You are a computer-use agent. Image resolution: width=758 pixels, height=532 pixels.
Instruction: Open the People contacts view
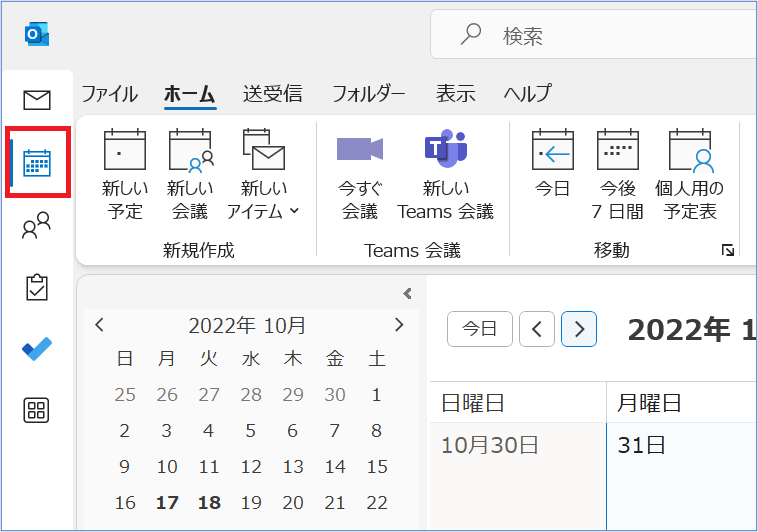click(37, 226)
